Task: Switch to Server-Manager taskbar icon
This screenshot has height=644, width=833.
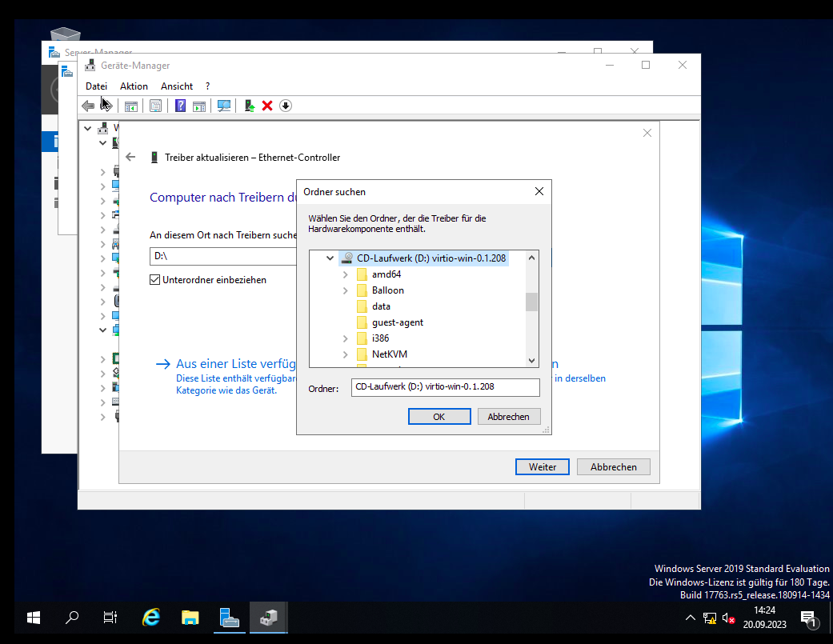Action: (230, 618)
